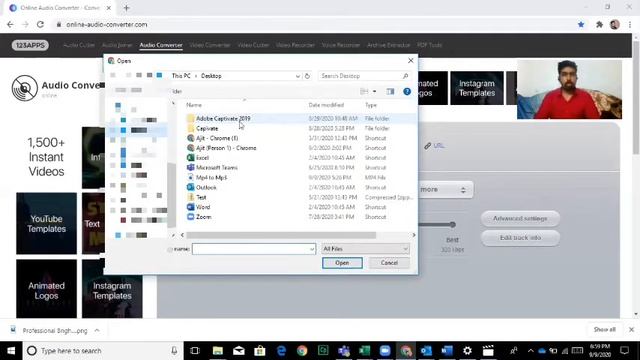Go to PDF Tools in site navigation
640x360 pixels.
(x=429, y=45)
